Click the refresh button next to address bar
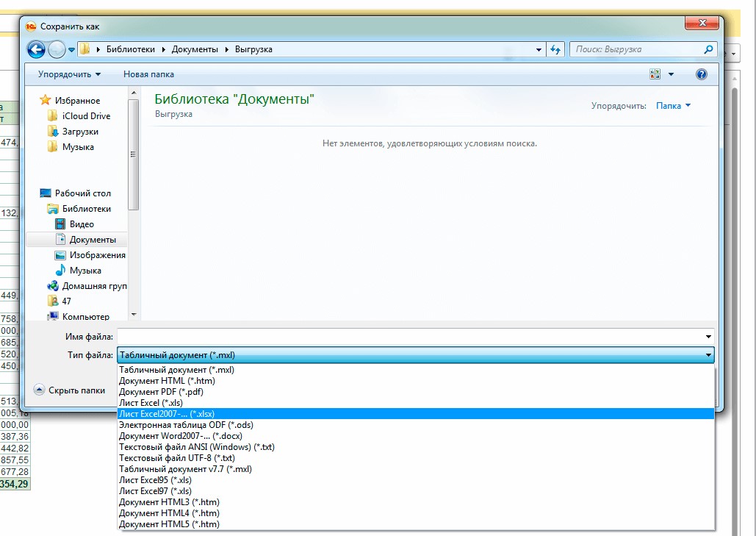This screenshot has width=756, height=536. click(555, 49)
